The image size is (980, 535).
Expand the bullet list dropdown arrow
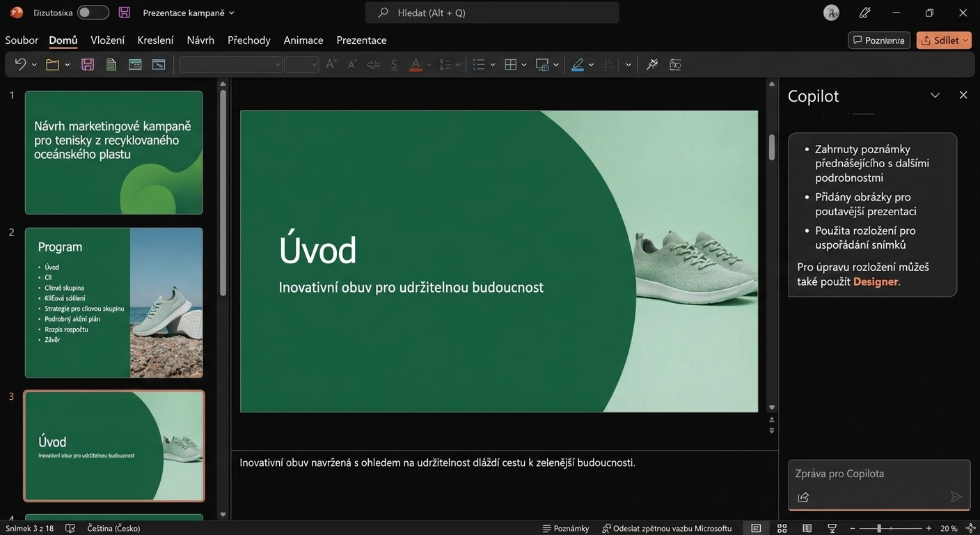pyautogui.click(x=493, y=65)
